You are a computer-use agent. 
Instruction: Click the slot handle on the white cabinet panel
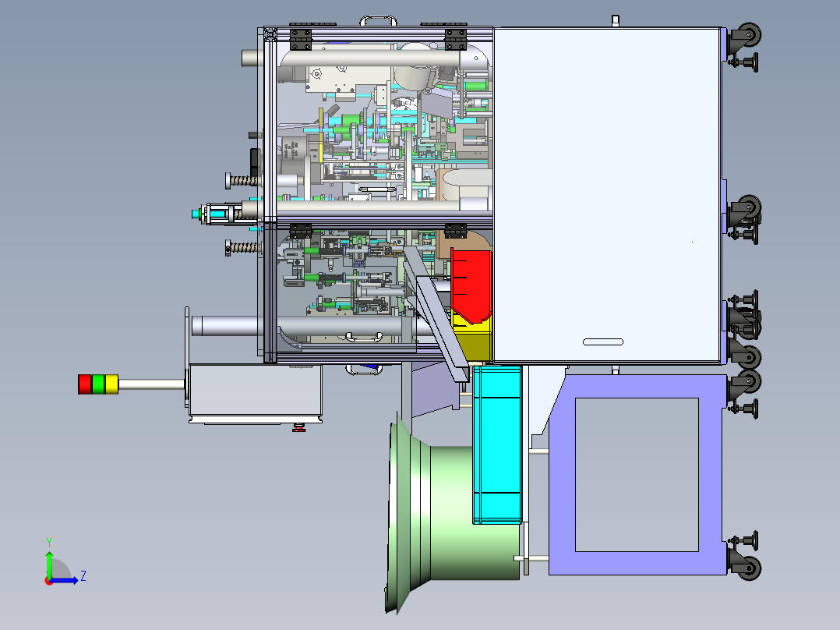pos(602,342)
